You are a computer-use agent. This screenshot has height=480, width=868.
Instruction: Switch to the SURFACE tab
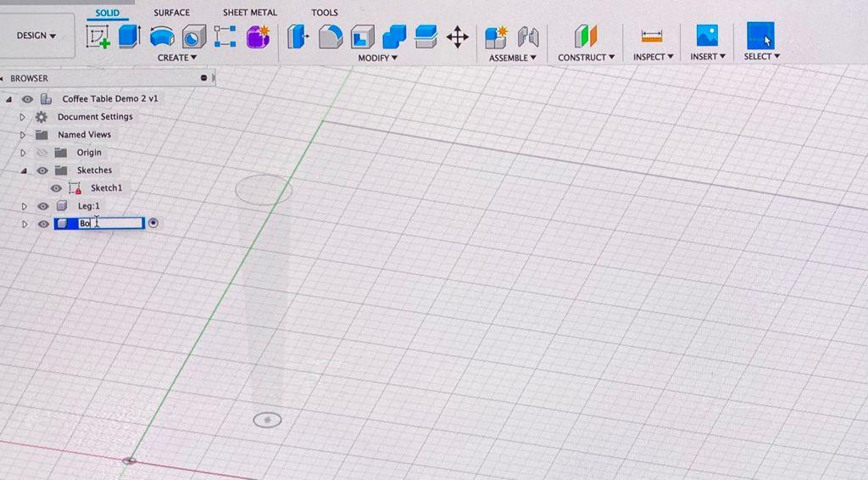(171, 12)
